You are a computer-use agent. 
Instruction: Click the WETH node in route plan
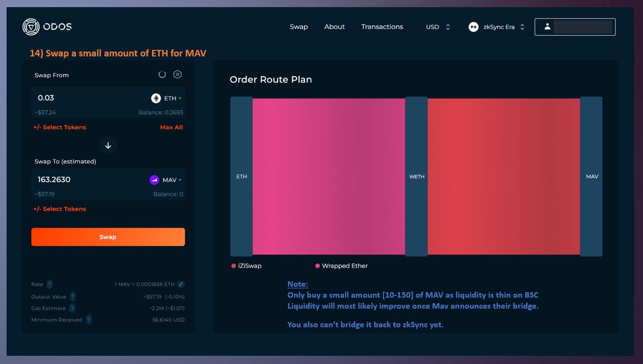(416, 177)
